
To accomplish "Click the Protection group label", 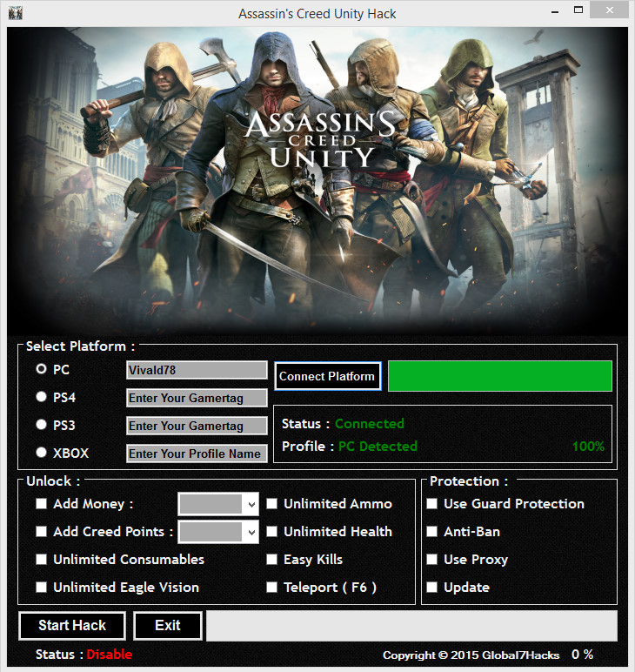I will (469, 480).
